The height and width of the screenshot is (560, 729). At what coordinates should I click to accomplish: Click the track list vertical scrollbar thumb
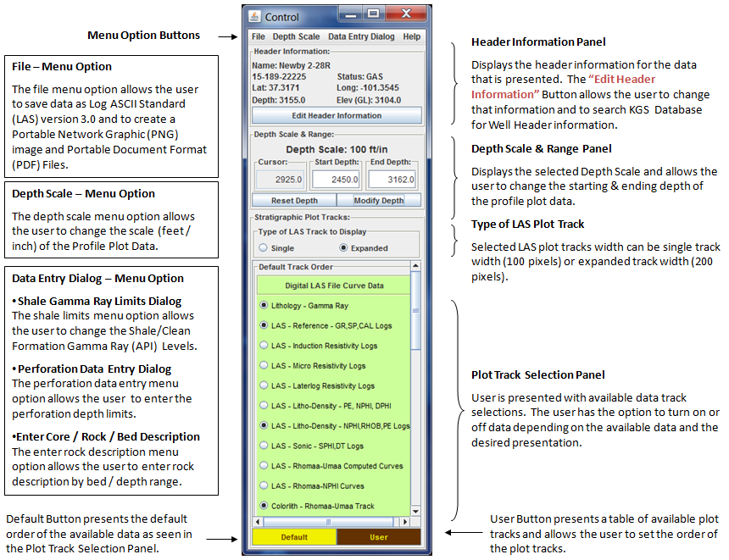415,310
